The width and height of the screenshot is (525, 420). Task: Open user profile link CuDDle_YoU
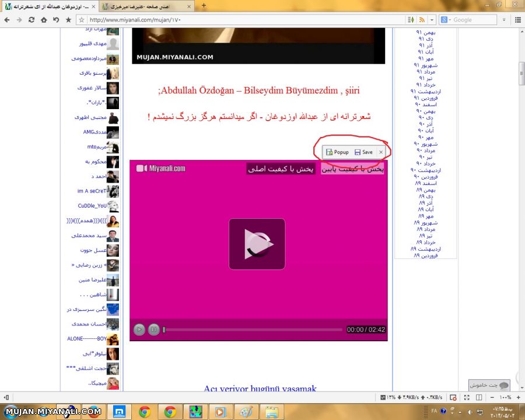pyautogui.click(x=92, y=206)
